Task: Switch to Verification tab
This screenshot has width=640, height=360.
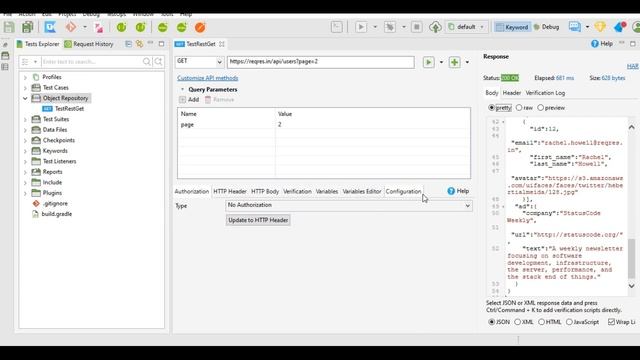Action: (297, 191)
